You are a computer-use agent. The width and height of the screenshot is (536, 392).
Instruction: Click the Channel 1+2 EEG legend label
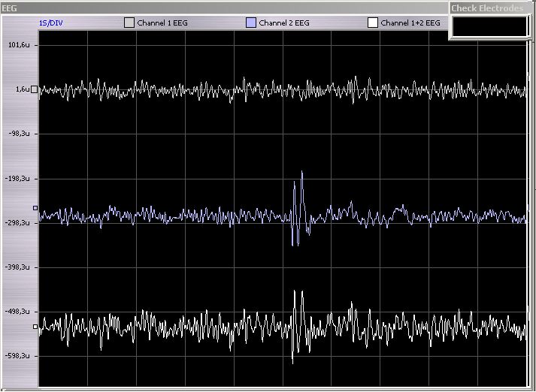pos(410,23)
